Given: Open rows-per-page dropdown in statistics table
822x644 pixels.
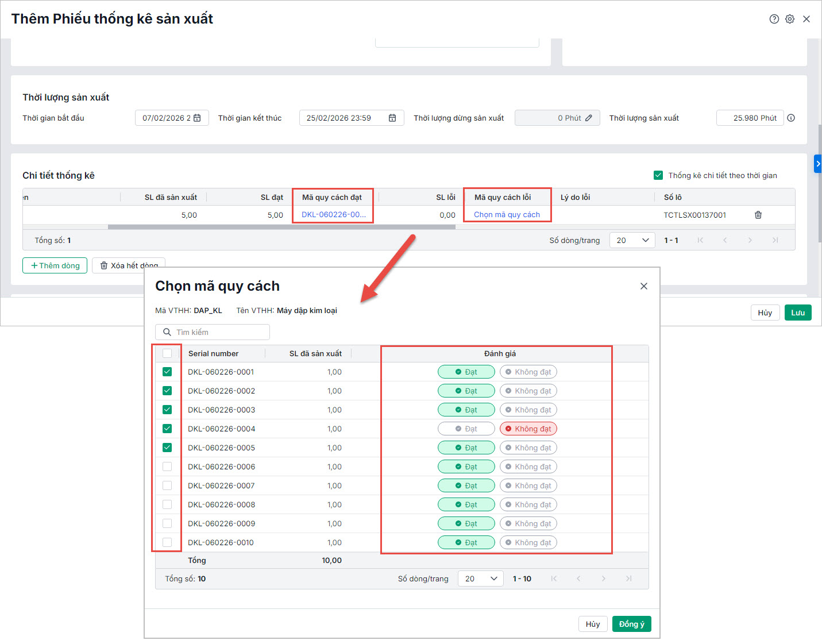Looking at the screenshot, I should point(632,240).
